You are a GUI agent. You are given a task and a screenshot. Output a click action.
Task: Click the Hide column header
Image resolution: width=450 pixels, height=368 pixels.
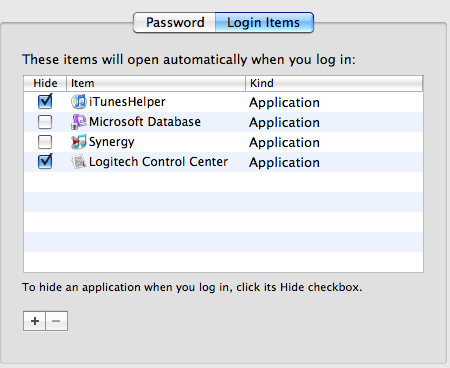pos(45,83)
